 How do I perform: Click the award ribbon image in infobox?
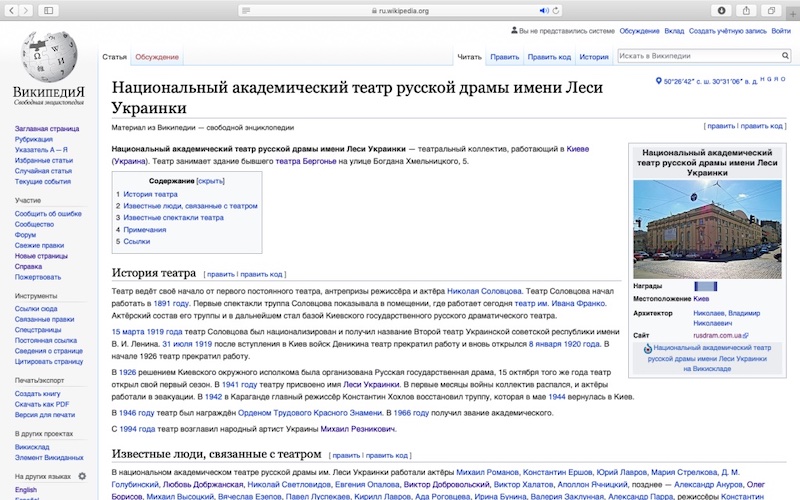tap(706, 286)
